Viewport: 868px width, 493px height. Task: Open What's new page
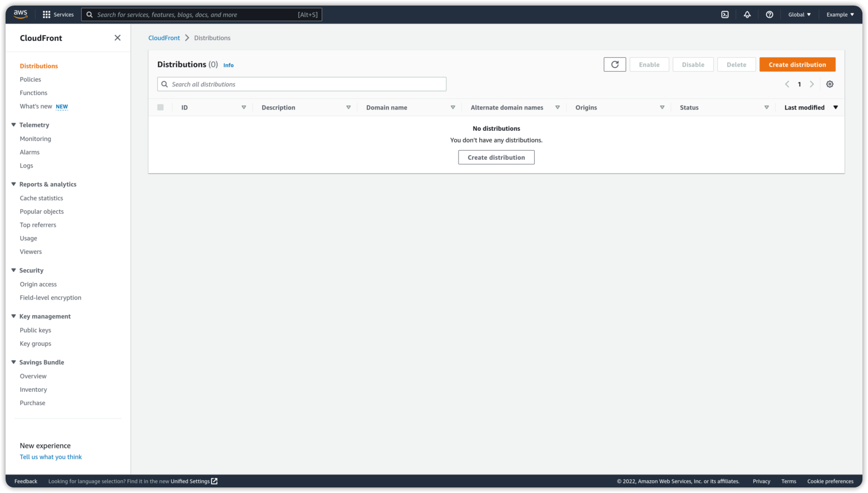tap(36, 106)
